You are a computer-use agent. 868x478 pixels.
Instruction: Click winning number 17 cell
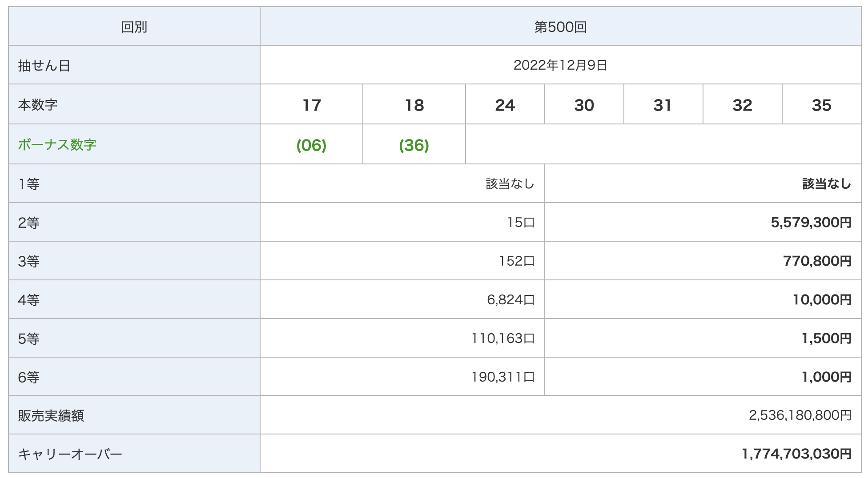coord(311,104)
